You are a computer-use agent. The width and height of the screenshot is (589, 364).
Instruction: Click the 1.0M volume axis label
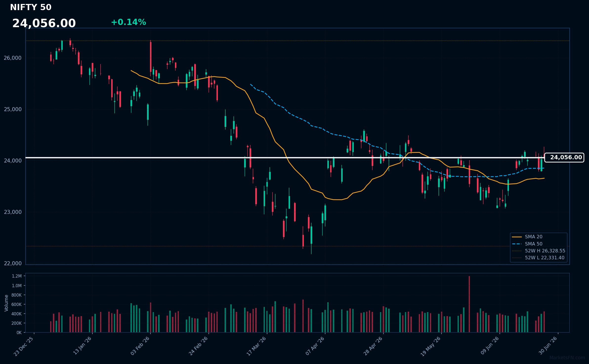(x=17, y=286)
